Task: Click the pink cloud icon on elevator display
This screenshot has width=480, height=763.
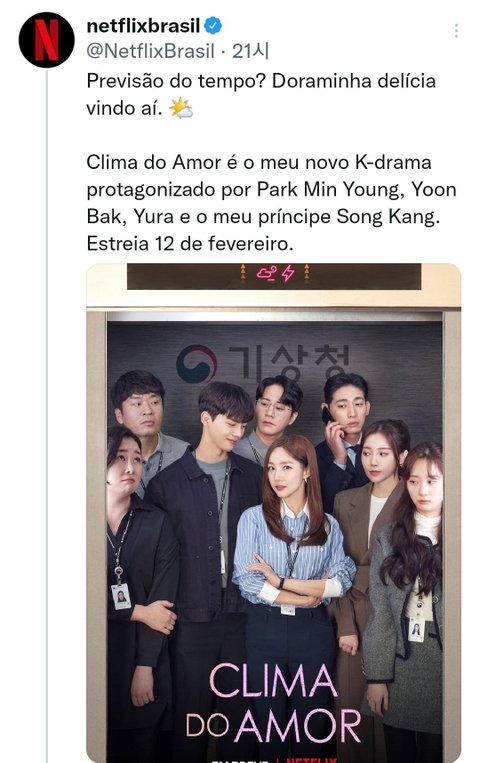Action: [268, 273]
